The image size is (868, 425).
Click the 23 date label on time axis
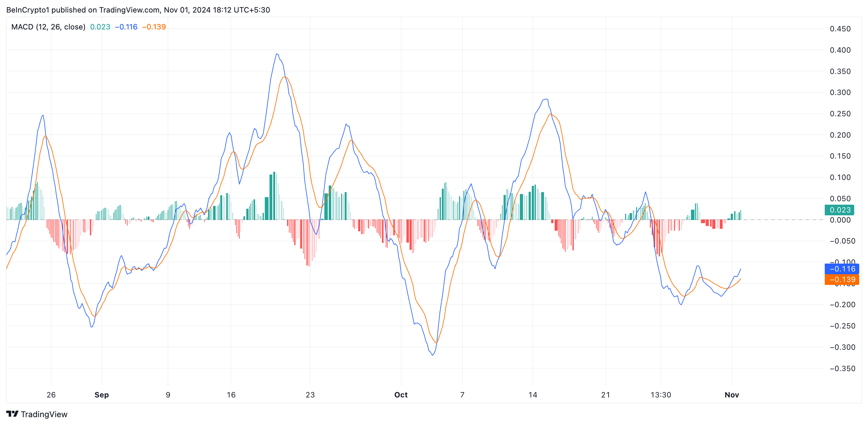[310, 395]
